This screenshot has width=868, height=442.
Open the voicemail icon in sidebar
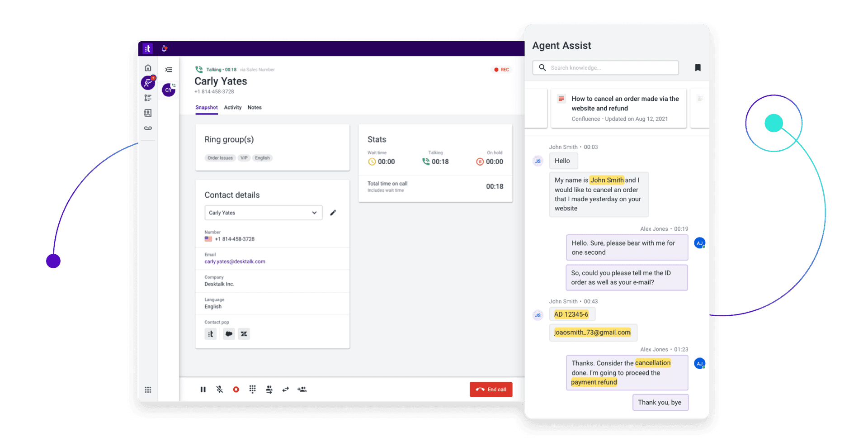click(148, 128)
